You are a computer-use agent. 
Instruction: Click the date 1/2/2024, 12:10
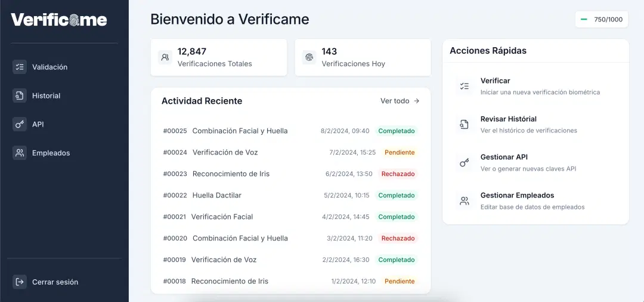pos(354,281)
